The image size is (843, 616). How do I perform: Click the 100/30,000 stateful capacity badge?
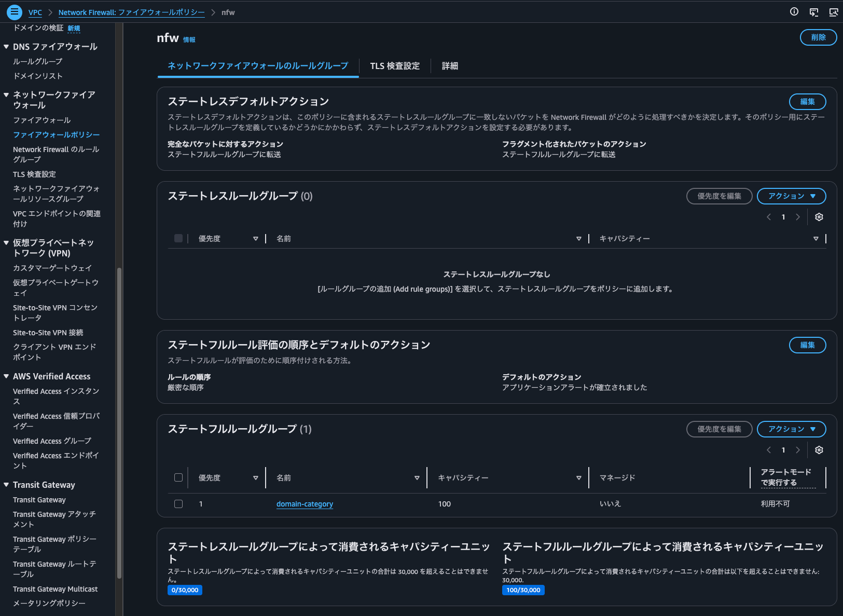[523, 590]
